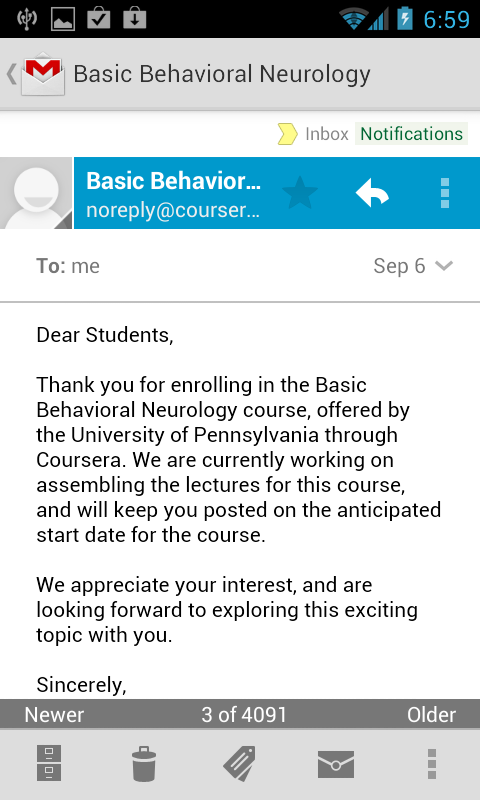
Task: Tap the Wi-Fi status icon
Action: tap(353, 20)
